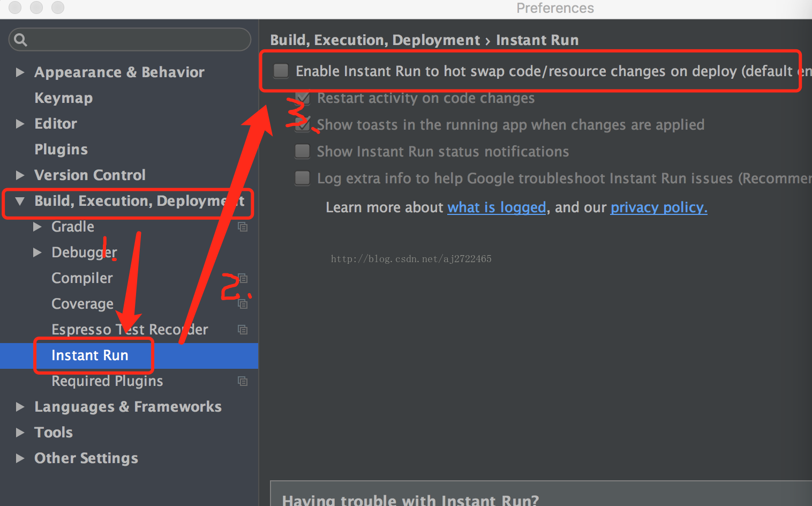Click project-level icon beside Espresso Test Recorder
The width and height of the screenshot is (812, 506).
pyautogui.click(x=243, y=330)
